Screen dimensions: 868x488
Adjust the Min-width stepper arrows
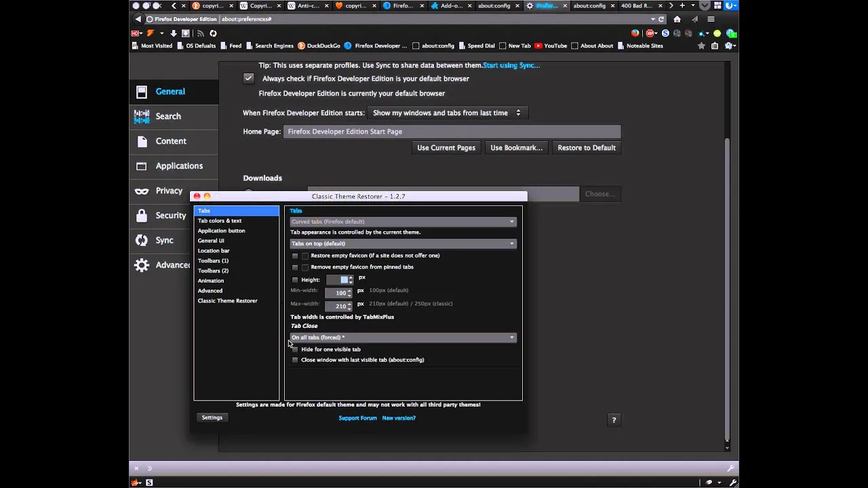pyautogui.click(x=349, y=293)
